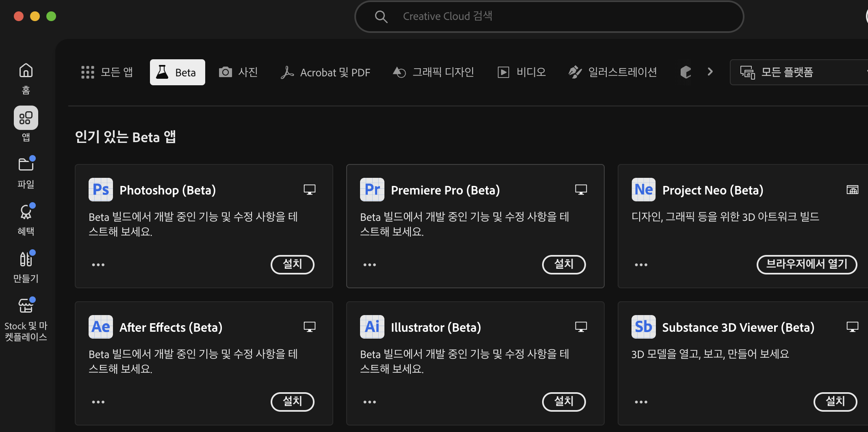This screenshot has width=868, height=432.
Task: Click the Premiere Pro (Beta) Pr icon
Action: [x=372, y=190]
